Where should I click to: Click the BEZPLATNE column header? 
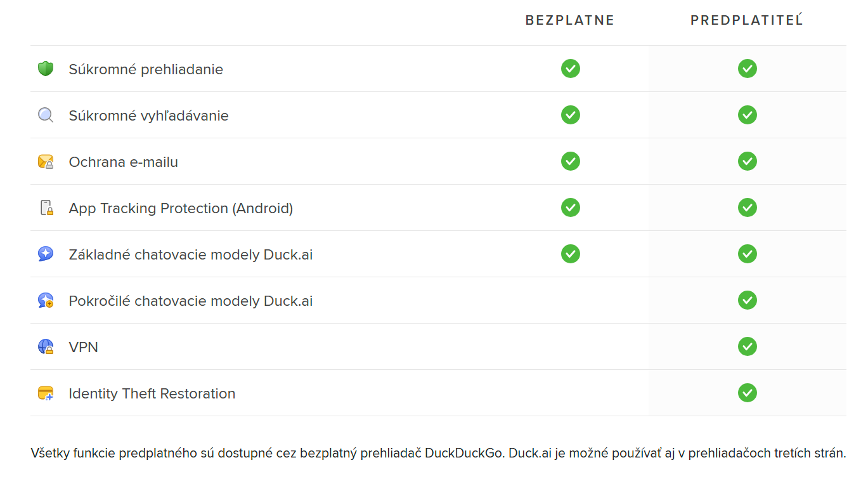tap(570, 20)
